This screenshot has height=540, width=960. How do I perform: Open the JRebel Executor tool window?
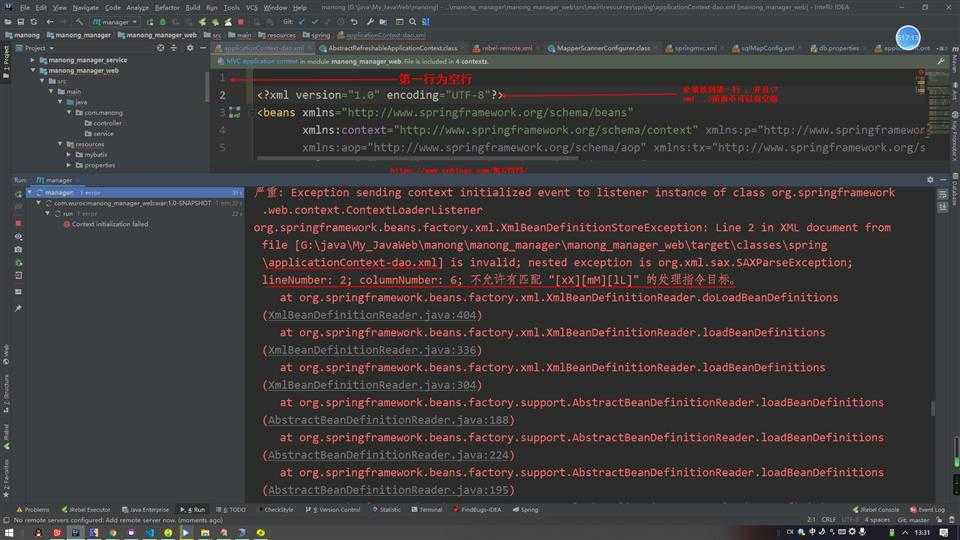pos(86,509)
